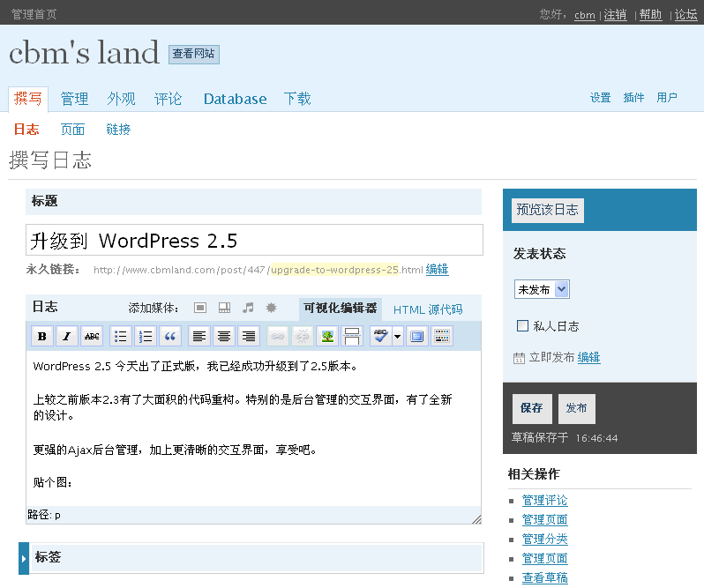Apply strikethrough ABC formatting

pos(92,336)
